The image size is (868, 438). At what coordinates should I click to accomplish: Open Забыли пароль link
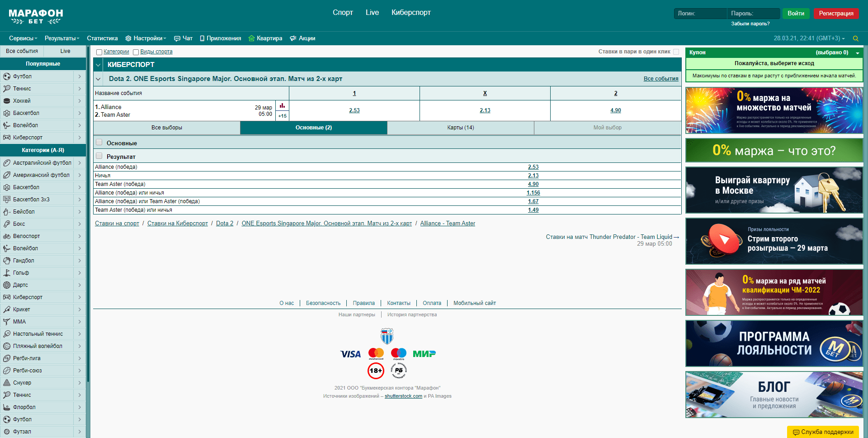pos(750,24)
